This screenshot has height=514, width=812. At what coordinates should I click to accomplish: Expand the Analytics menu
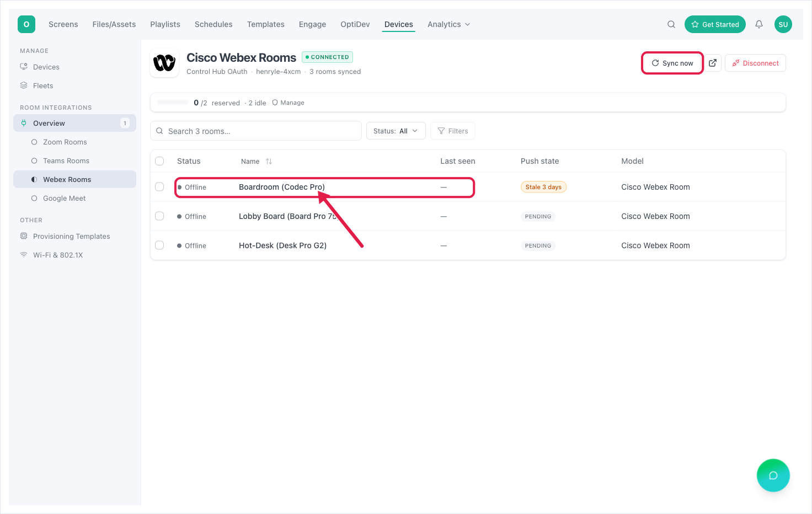pyautogui.click(x=448, y=24)
